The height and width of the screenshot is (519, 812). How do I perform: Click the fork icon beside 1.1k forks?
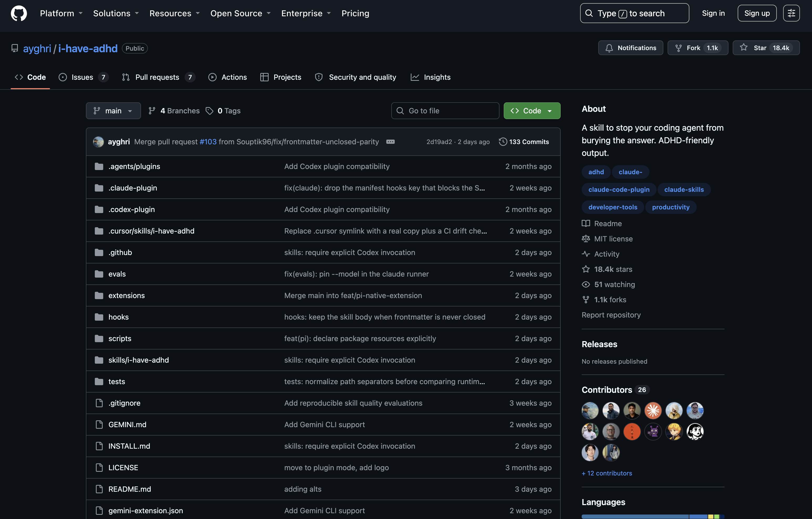pyautogui.click(x=586, y=300)
